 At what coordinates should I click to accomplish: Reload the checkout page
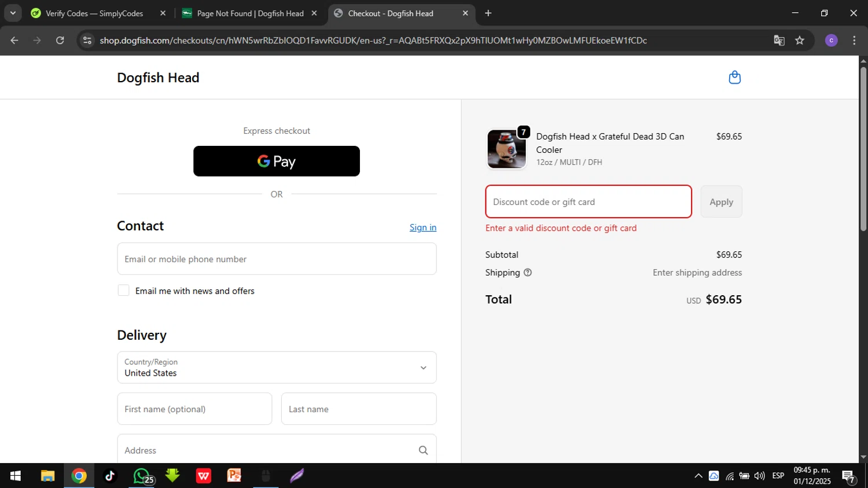[x=60, y=41]
